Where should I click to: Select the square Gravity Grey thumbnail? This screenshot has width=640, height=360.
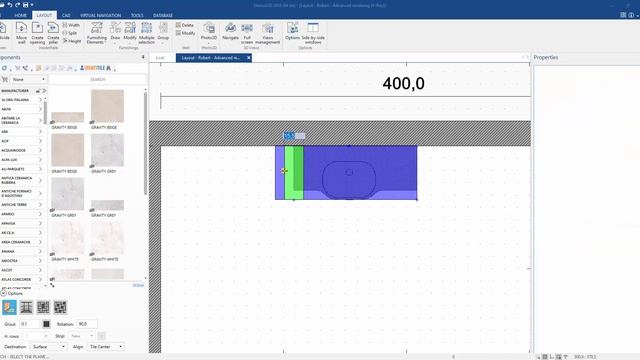coord(107,150)
